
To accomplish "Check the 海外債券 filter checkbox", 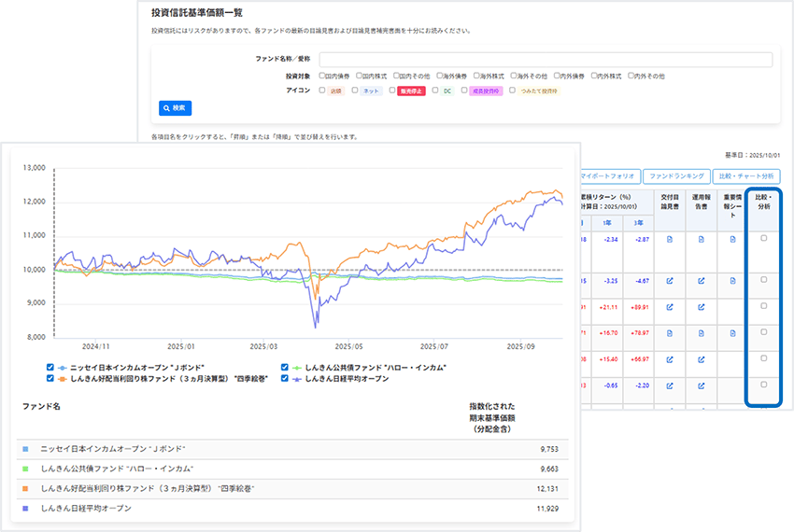I will click(x=440, y=76).
